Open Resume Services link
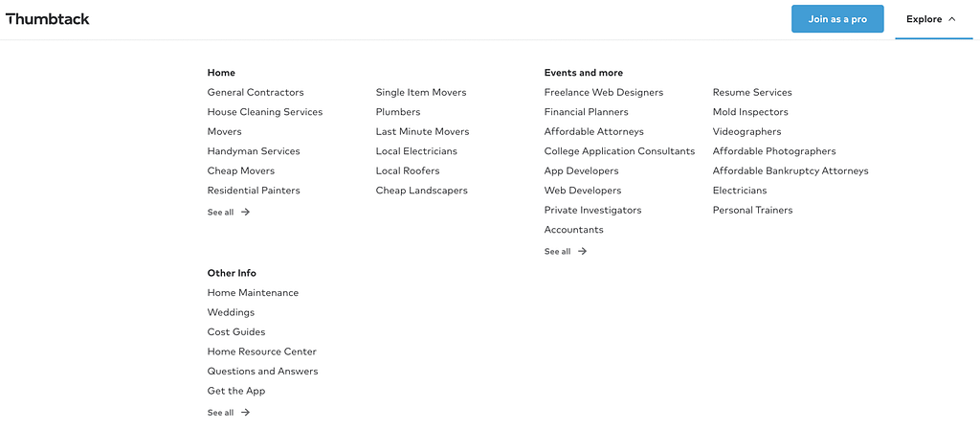Viewport: 980px width, 430px height. 752,93
